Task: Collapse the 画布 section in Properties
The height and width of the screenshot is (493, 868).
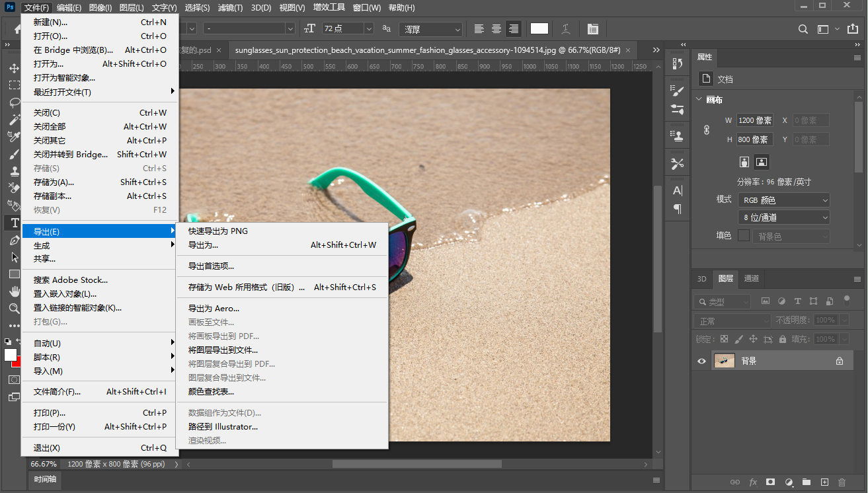Action: pos(699,100)
